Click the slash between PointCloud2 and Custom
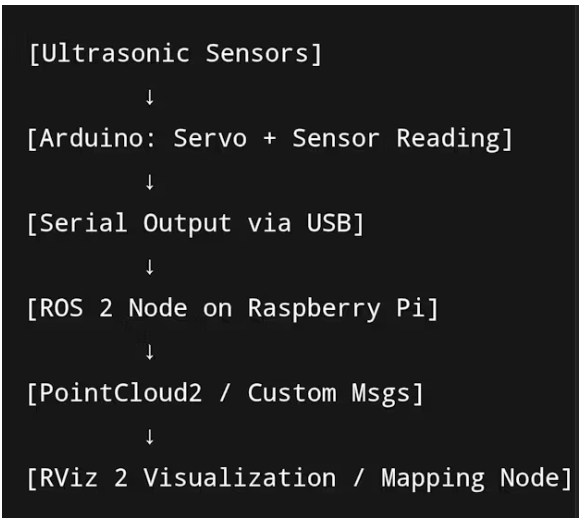This screenshot has width=586, height=525. click(225, 393)
